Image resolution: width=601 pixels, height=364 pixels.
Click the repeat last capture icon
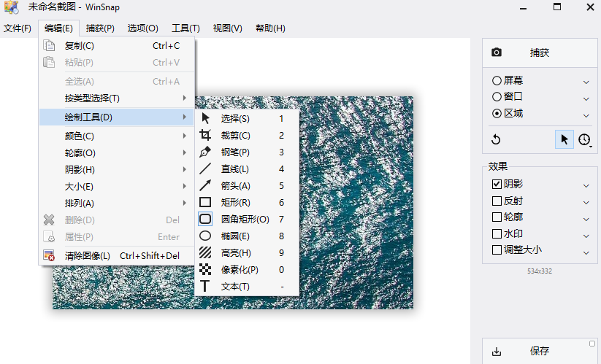tap(496, 139)
